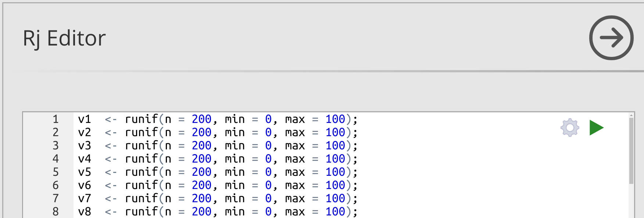Click the max argument on line 6

pyautogui.click(x=295, y=185)
